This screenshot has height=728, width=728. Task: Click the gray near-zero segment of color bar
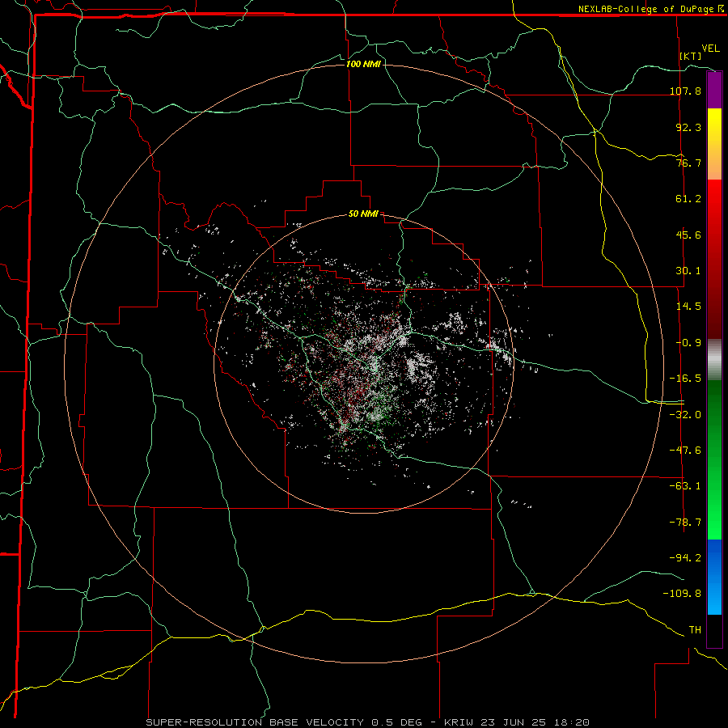(714, 360)
